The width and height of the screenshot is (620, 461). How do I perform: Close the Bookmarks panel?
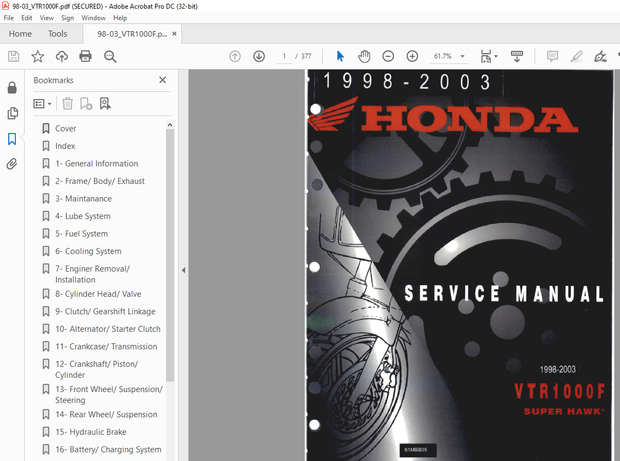coord(163,80)
